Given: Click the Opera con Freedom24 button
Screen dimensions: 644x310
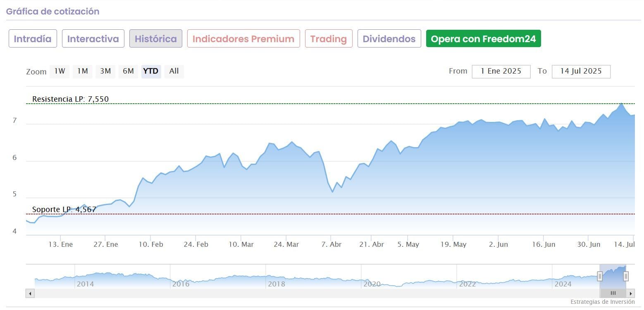Looking at the screenshot, I should [483, 39].
